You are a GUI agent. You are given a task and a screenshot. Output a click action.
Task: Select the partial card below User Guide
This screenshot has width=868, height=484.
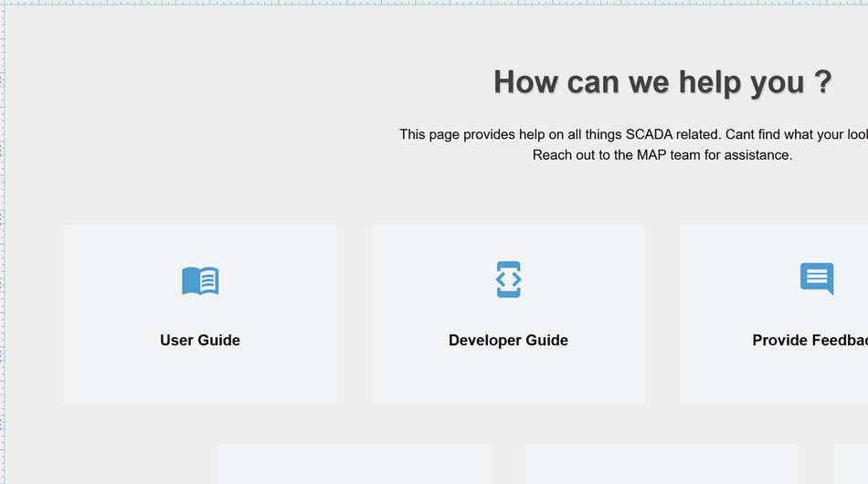tap(354, 465)
